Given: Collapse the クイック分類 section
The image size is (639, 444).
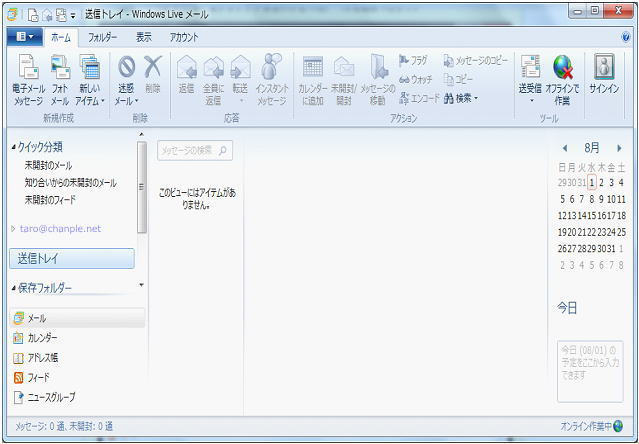Looking at the screenshot, I should point(14,147).
